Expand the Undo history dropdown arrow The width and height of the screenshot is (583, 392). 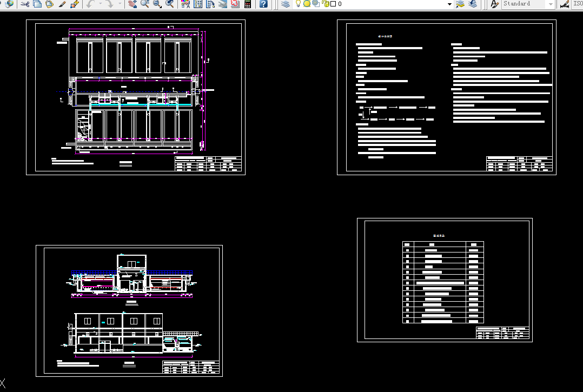click(x=101, y=4)
